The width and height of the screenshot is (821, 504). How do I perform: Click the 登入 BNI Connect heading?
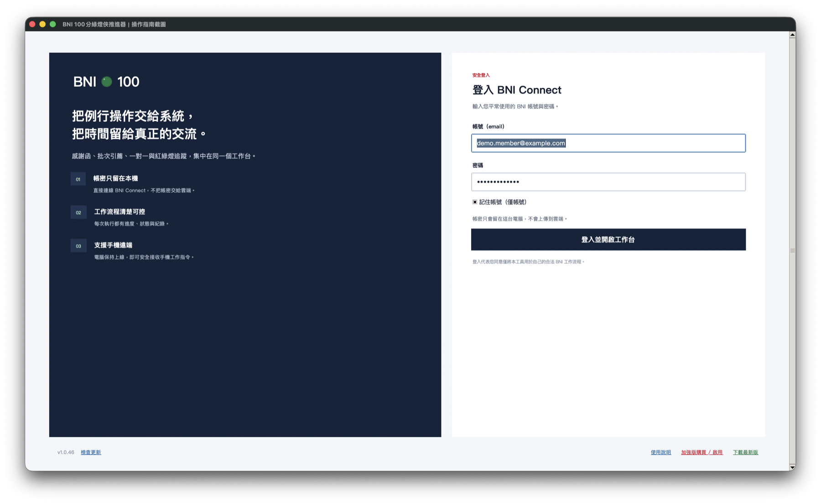pos(517,90)
